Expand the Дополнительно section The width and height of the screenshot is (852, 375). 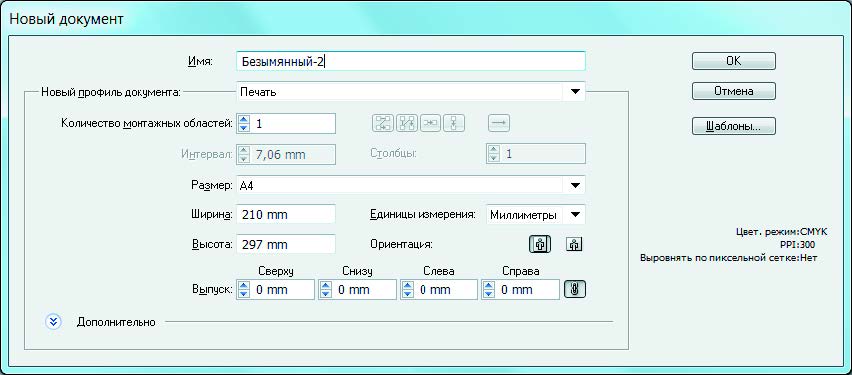tap(53, 322)
